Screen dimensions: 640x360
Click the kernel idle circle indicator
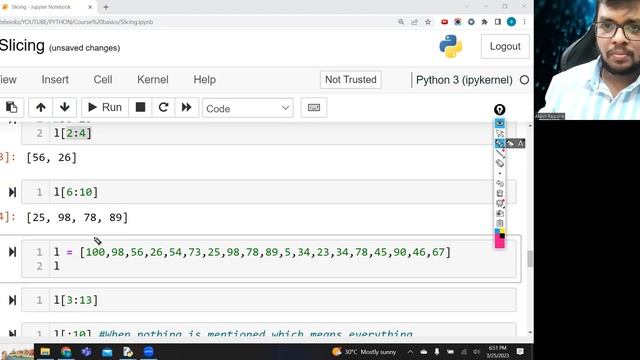[x=524, y=80]
